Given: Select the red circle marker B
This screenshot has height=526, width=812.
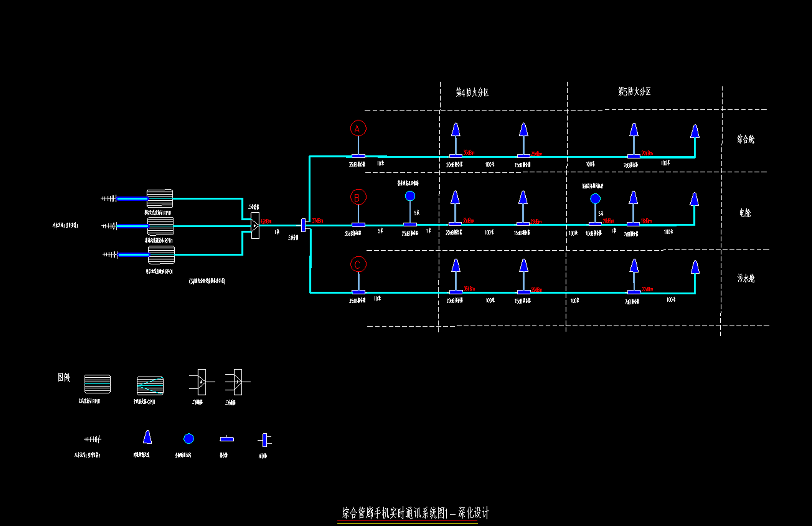Looking at the screenshot, I should point(358,197).
